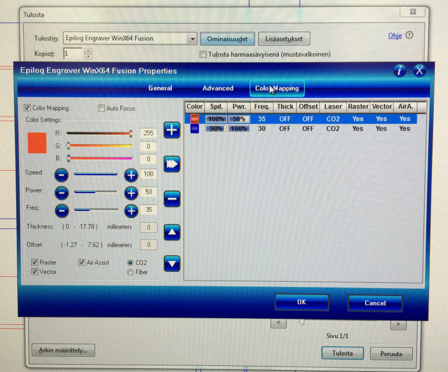Screen dimensions: 448x372
Task: Select the Color Mapping tab
Action: [x=277, y=88]
